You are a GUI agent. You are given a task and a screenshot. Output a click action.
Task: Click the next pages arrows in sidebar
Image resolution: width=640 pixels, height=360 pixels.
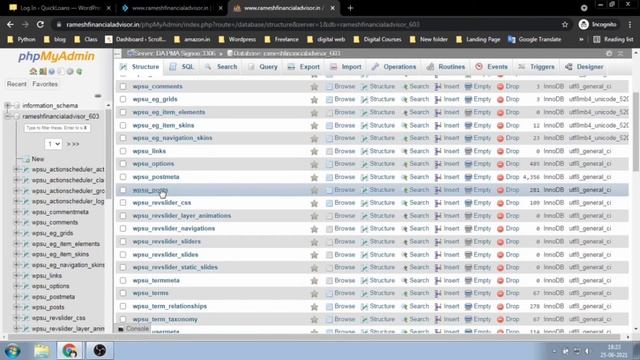(73, 144)
